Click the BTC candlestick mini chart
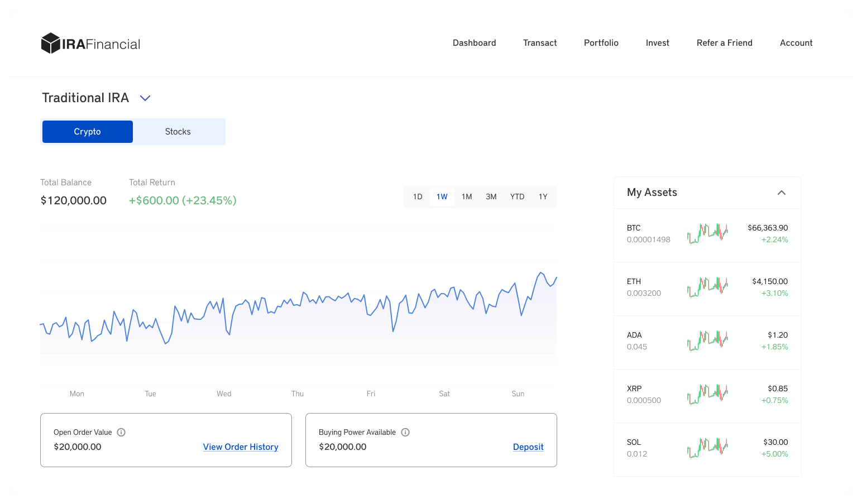The height and width of the screenshot is (504, 862). point(707,234)
